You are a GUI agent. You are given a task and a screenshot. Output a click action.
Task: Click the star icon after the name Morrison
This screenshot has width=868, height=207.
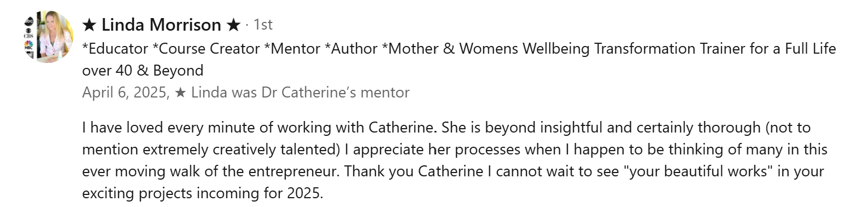click(x=233, y=25)
